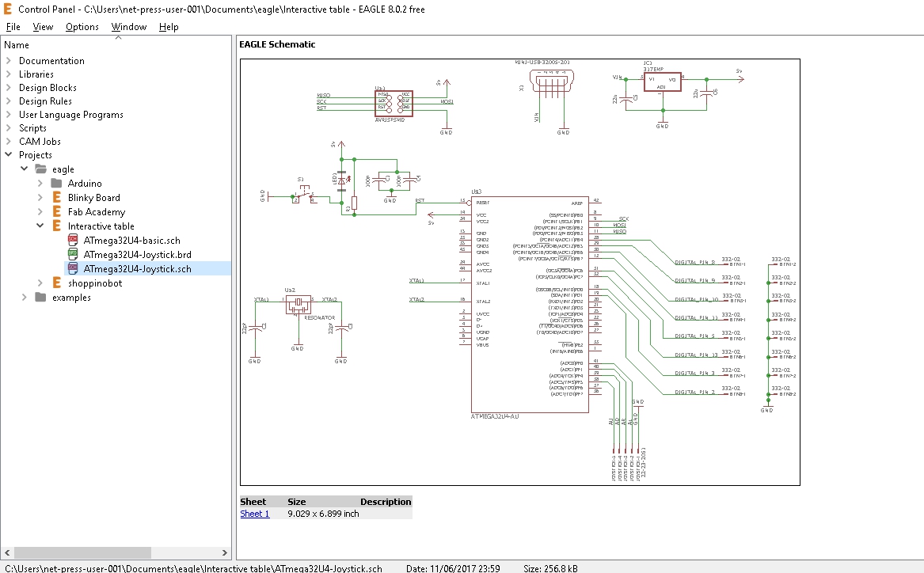
Task: Click the '9.029 x 6.899 inch' size cell
Action: [323, 514]
